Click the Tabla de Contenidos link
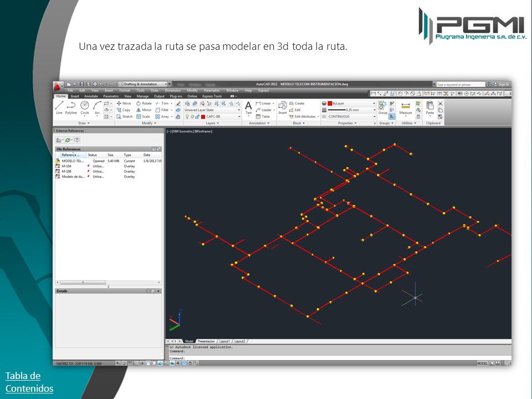 [29, 382]
